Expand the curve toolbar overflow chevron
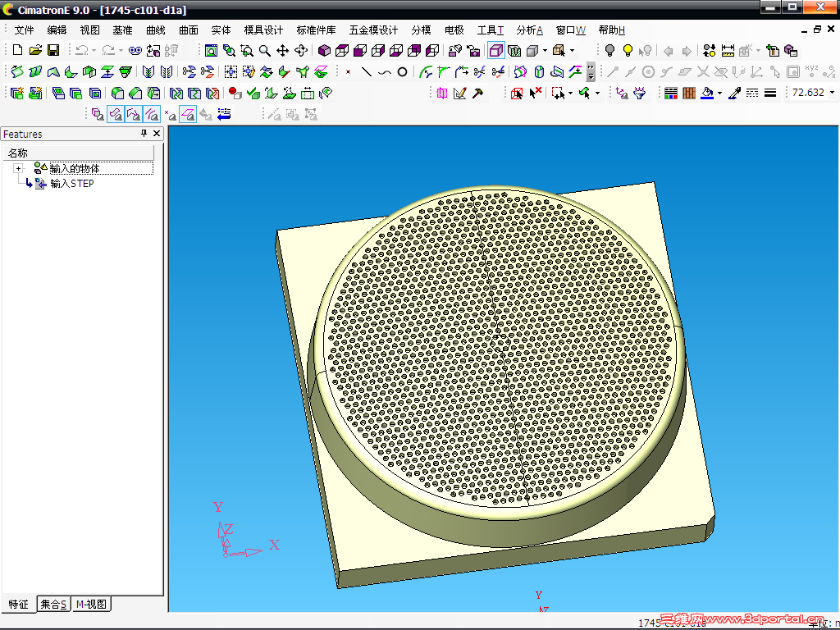The width and height of the screenshot is (840, 630). pyautogui.click(x=591, y=72)
